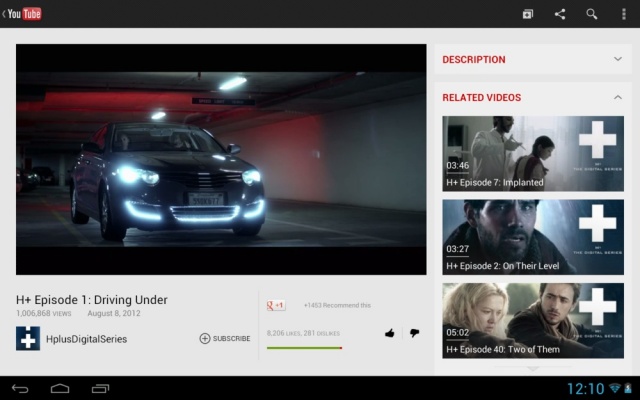The image size is (640, 400).
Task: Open the HplusDigitalSeries channel name
Action: click(87, 339)
